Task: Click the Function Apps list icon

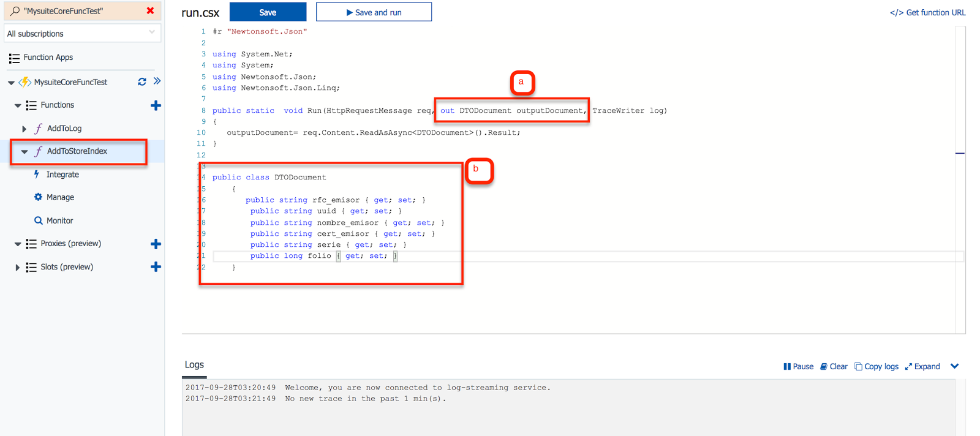Action: (14, 58)
